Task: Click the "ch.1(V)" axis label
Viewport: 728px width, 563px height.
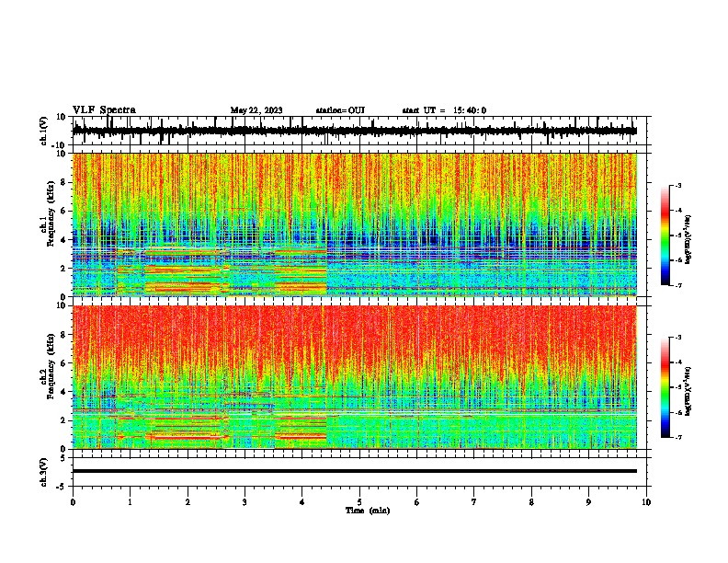Action: coord(44,131)
